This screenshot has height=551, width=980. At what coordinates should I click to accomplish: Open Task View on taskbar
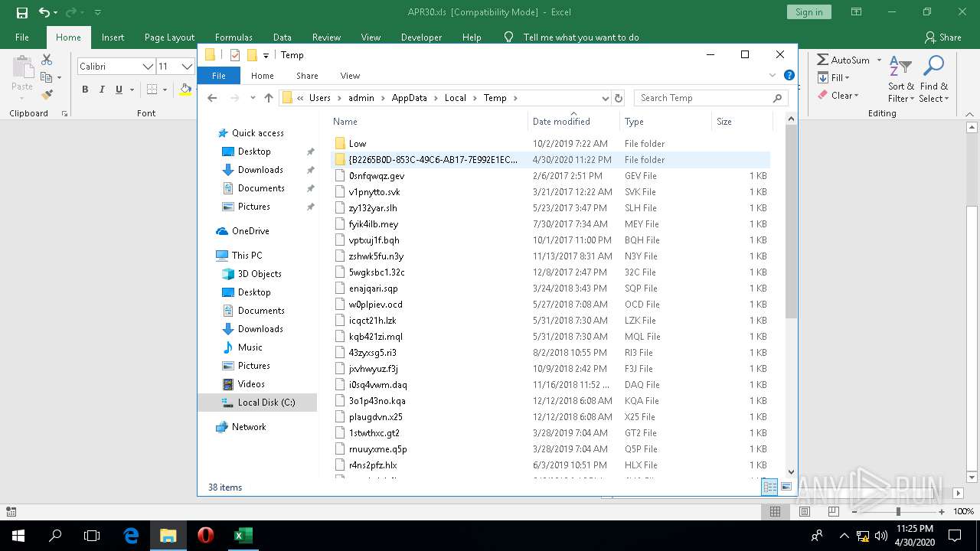[92, 536]
